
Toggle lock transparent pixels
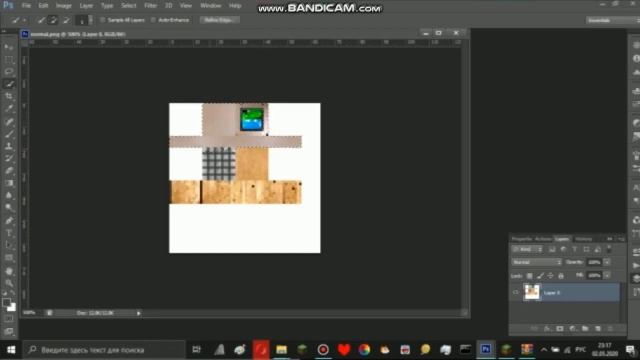coord(529,276)
